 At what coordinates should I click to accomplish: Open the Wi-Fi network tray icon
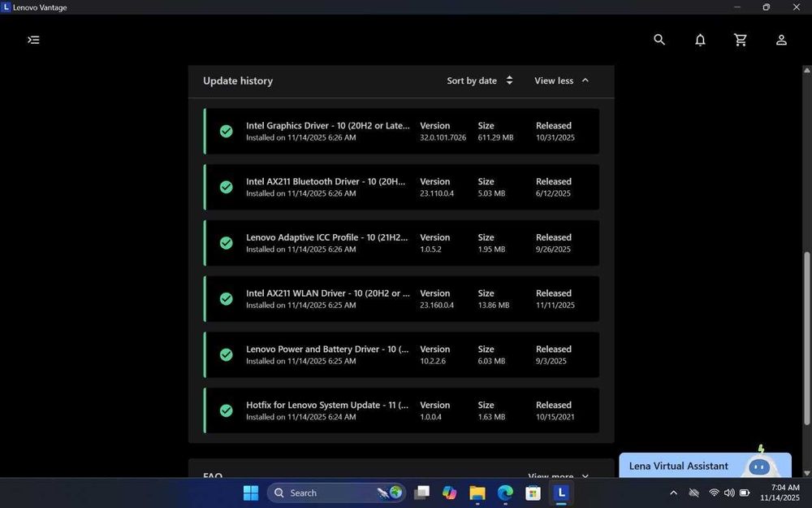[714, 493]
